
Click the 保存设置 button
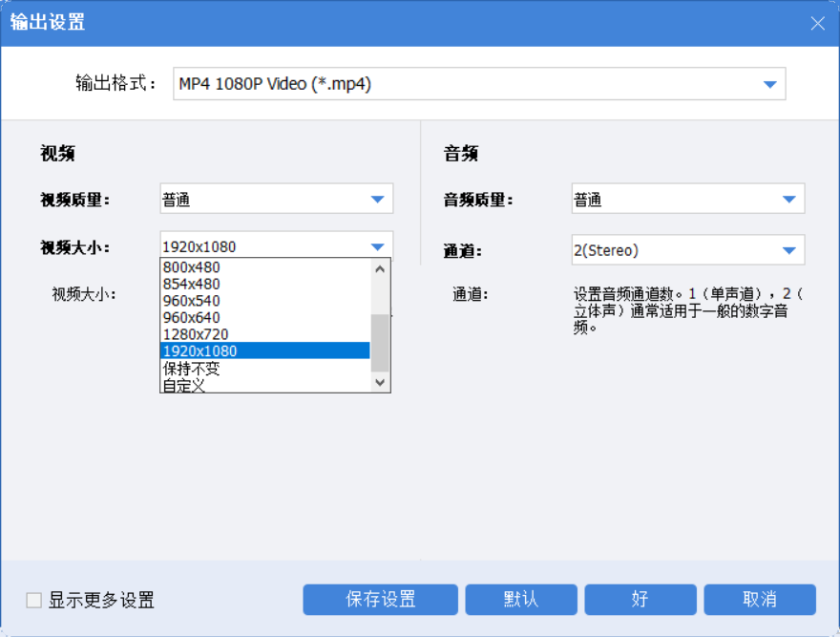(x=380, y=600)
